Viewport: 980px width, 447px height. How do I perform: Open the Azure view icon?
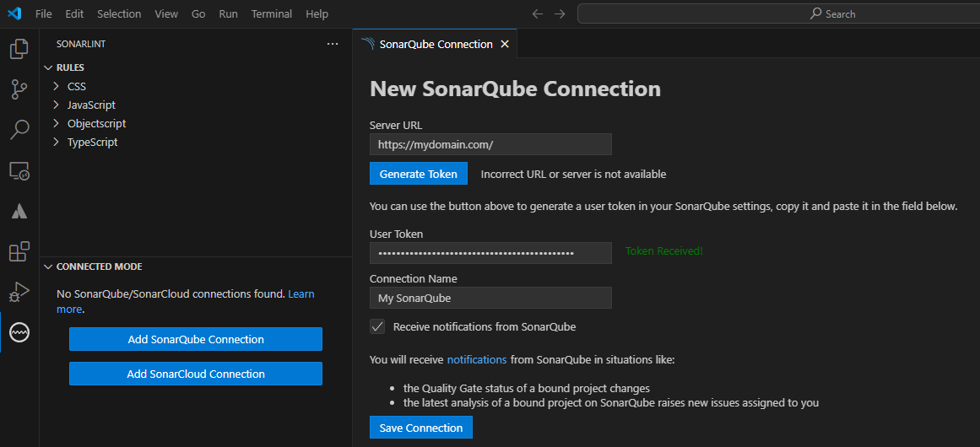(19, 212)
